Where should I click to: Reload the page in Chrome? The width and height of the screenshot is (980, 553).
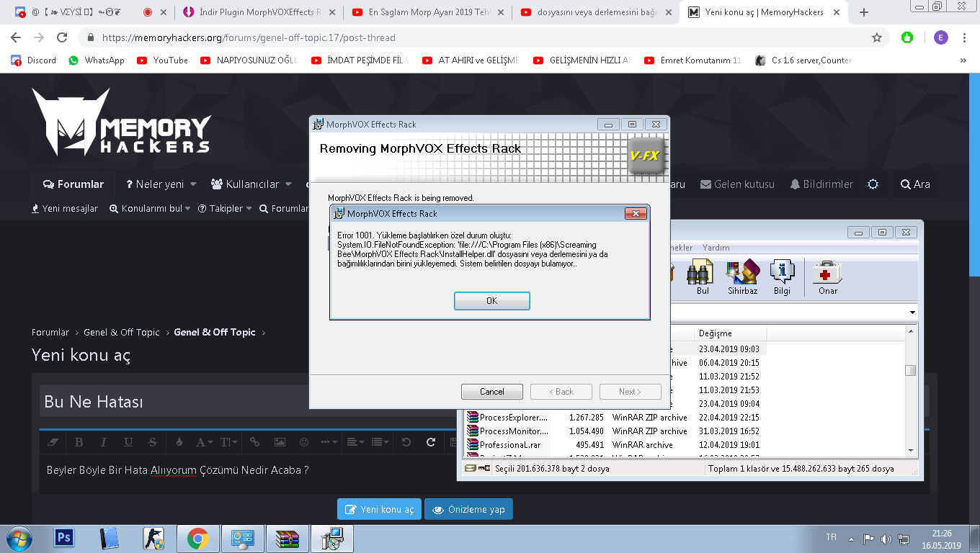(62, 37)
